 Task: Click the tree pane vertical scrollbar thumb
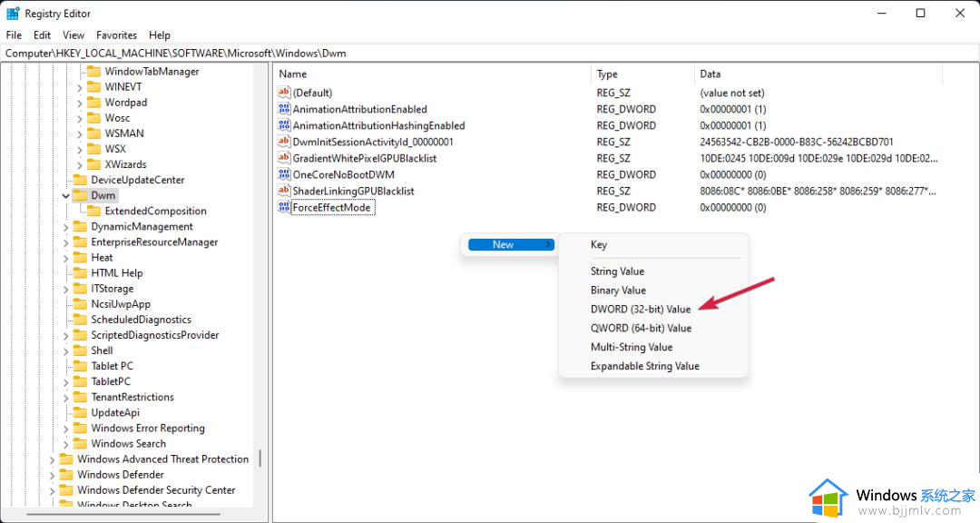pos(260,459)
